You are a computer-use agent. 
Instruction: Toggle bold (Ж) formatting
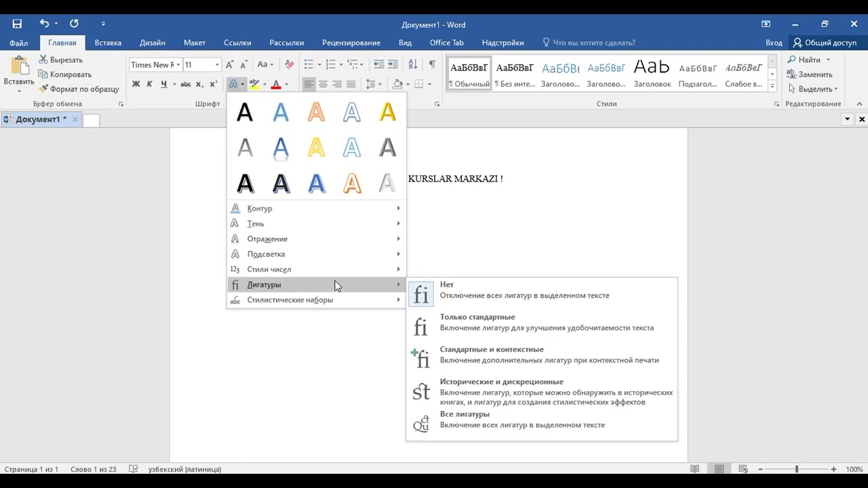136,84
